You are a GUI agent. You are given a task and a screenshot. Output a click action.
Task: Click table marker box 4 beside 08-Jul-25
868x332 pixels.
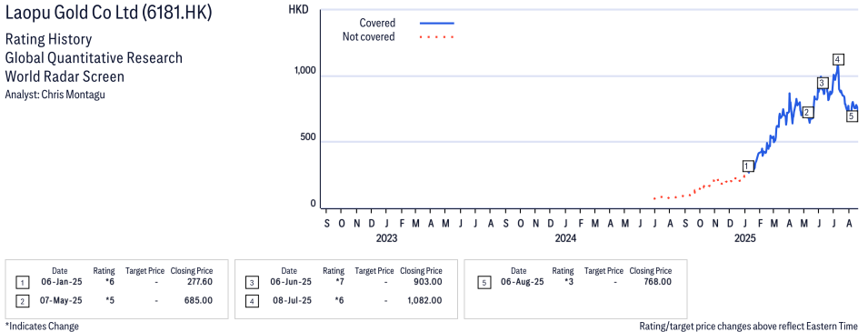click(x=252, y=301)
